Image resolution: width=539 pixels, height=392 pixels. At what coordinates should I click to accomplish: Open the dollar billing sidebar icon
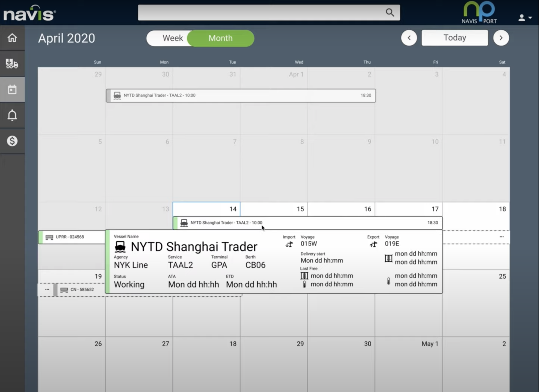(12, 141)
